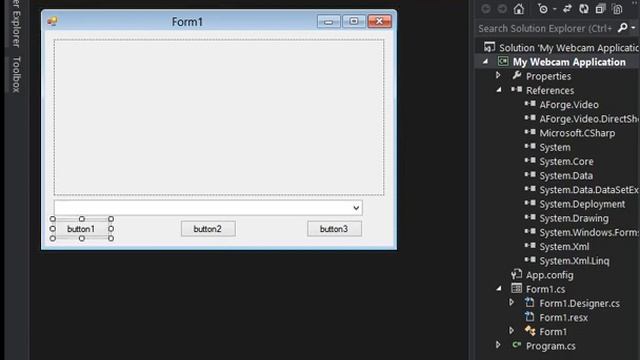Click the Form1 window icon
This screenshot has height=360, width=640.
coord(53,21)
